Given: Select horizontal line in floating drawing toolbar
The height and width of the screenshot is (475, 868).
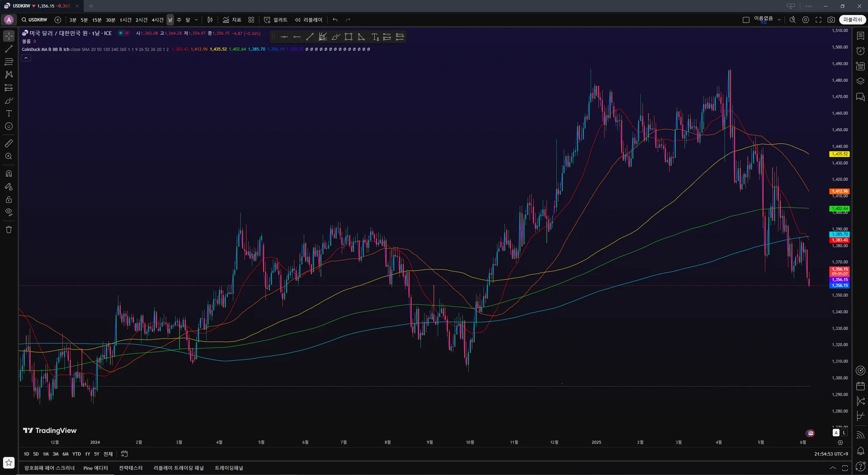Looking at the screenshot, I should 284,37.
